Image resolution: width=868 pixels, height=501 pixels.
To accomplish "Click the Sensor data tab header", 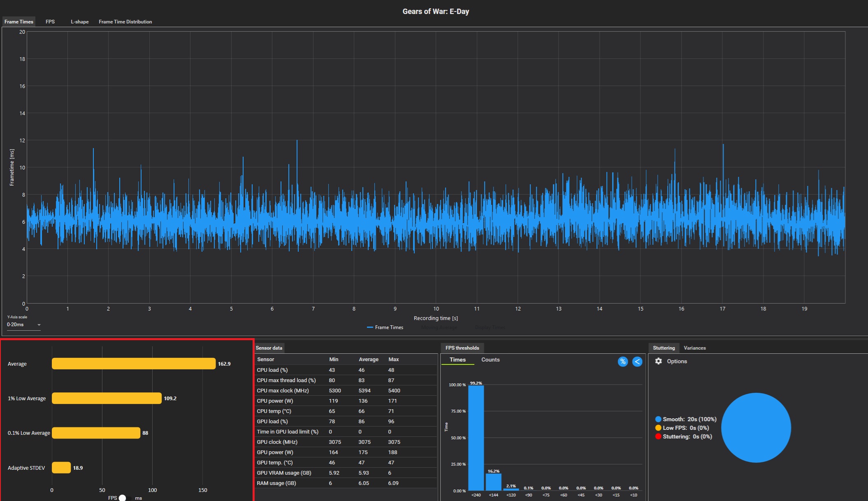I will point(269,348).
